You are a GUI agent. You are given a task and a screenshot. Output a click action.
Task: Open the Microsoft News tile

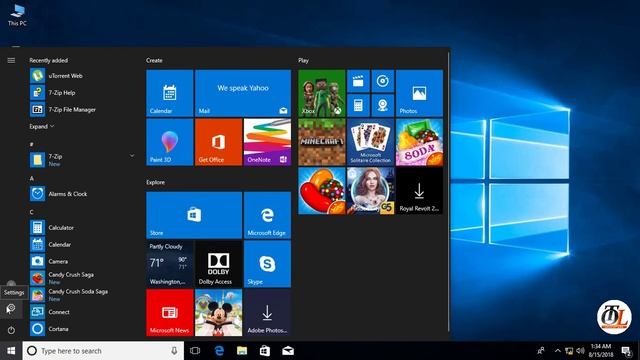170,313
